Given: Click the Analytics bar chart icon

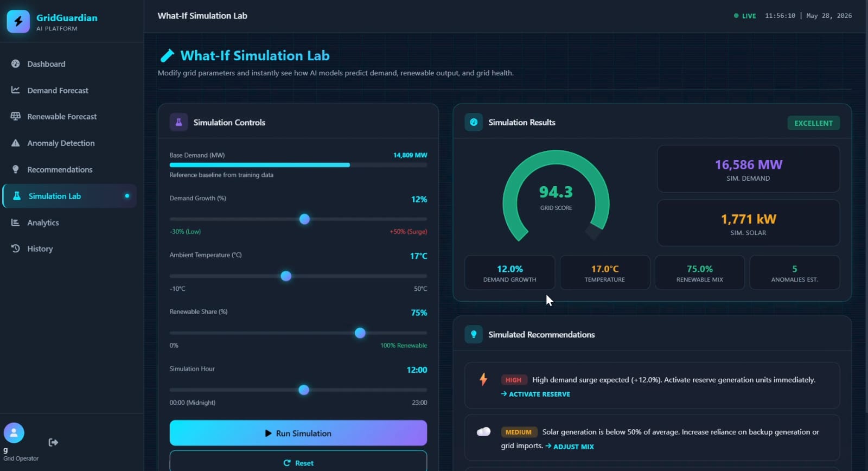Looking at the screenshot, I should tap(16, 222).
